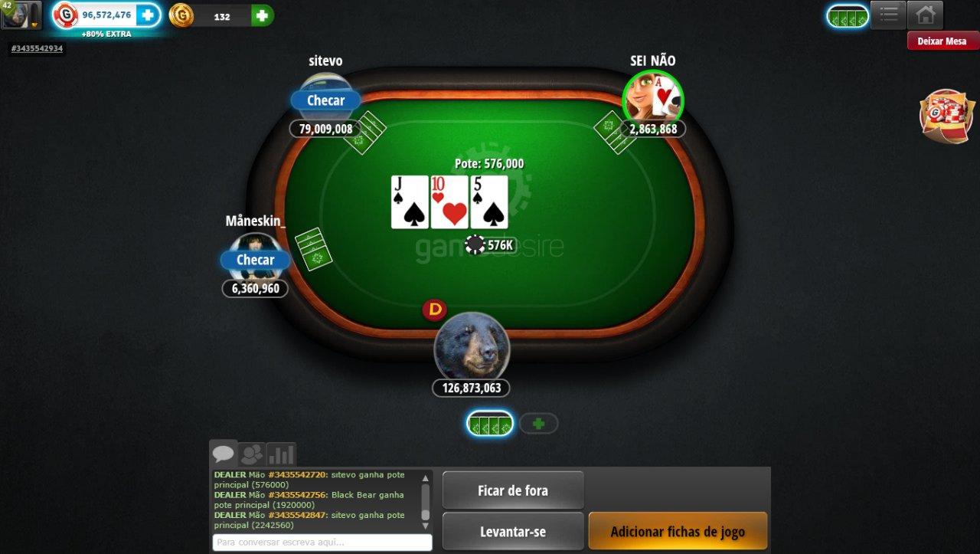Open the hand number #3435542934 link
The width and height of the screenshot is (980, 554).
tap(37, 48)
